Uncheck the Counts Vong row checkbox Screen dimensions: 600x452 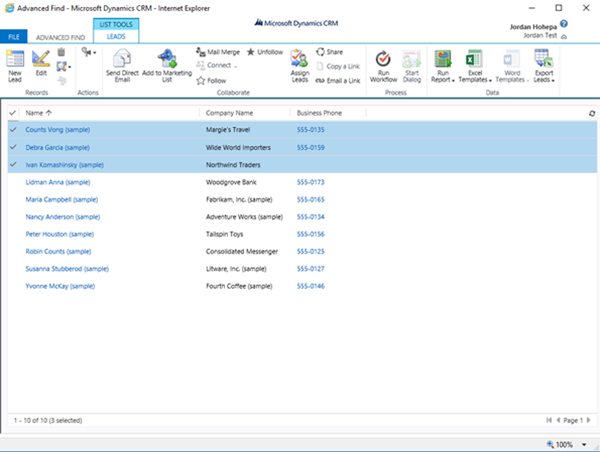point(12,130)
